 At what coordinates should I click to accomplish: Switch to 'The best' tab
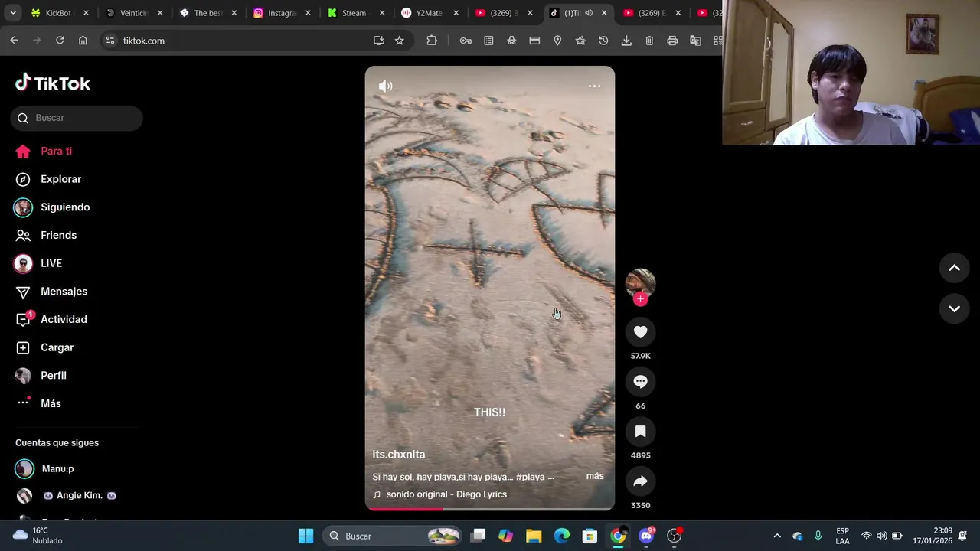click(207, 13)
